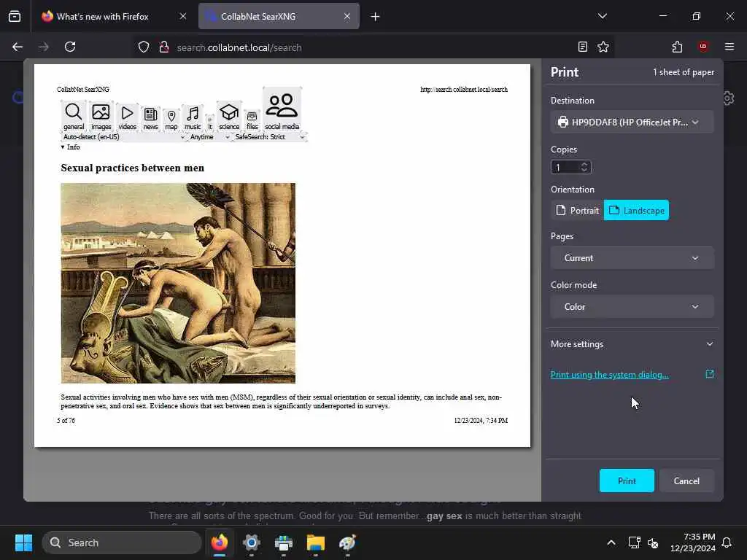Screen dimensions: 747x560
Task: Open the Windows Start menu
Action: [23, 542]
